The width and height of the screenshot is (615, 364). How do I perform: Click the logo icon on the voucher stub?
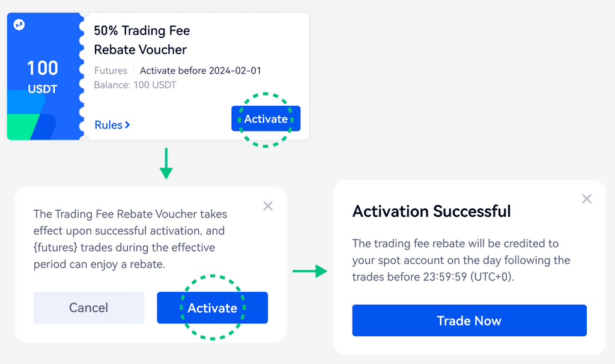[x=19, y=25]
